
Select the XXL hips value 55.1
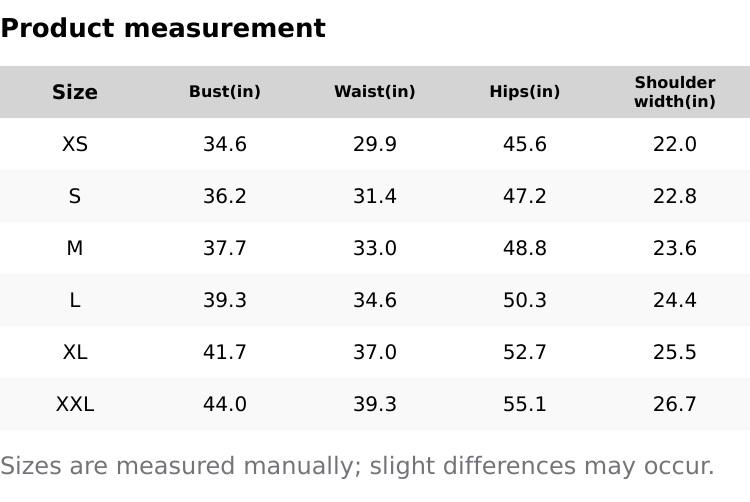525,404
